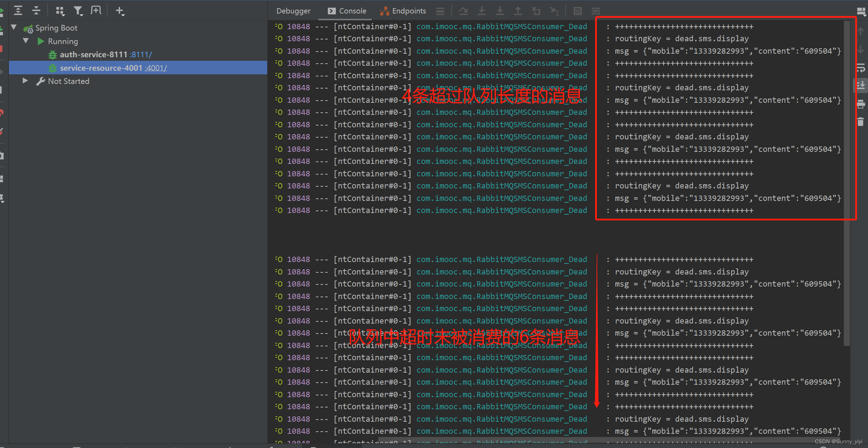
Task: Click the console Down the Stack Trace arrow
Action: pos(861,49)
